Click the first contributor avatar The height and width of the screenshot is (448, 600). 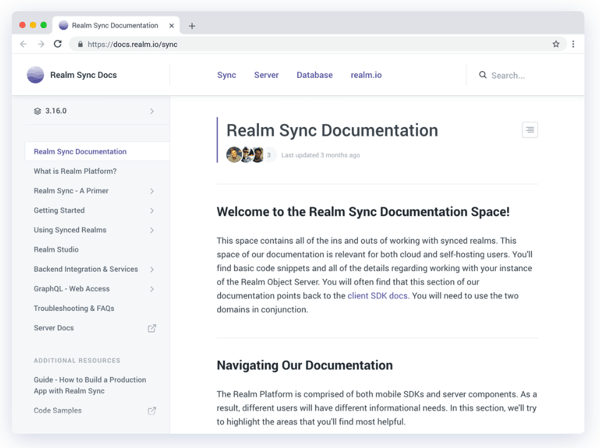(x=233, y=155)
